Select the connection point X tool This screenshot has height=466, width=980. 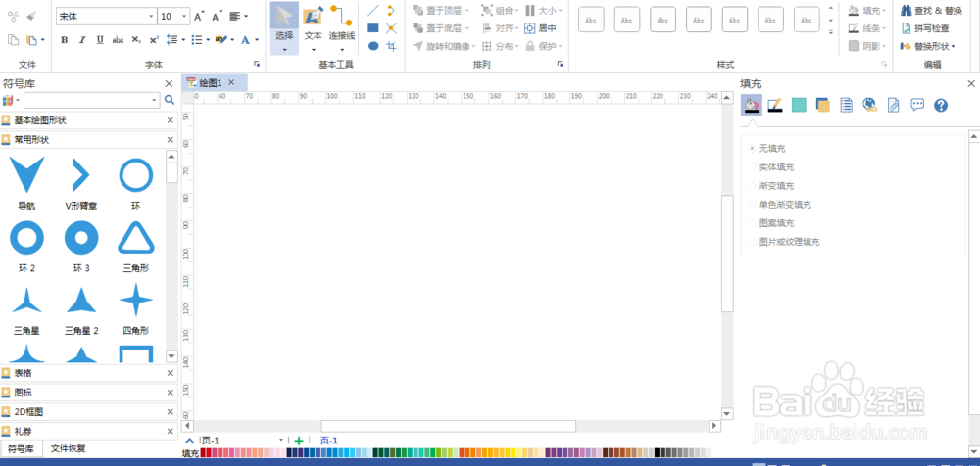click(x=391, y=28)
